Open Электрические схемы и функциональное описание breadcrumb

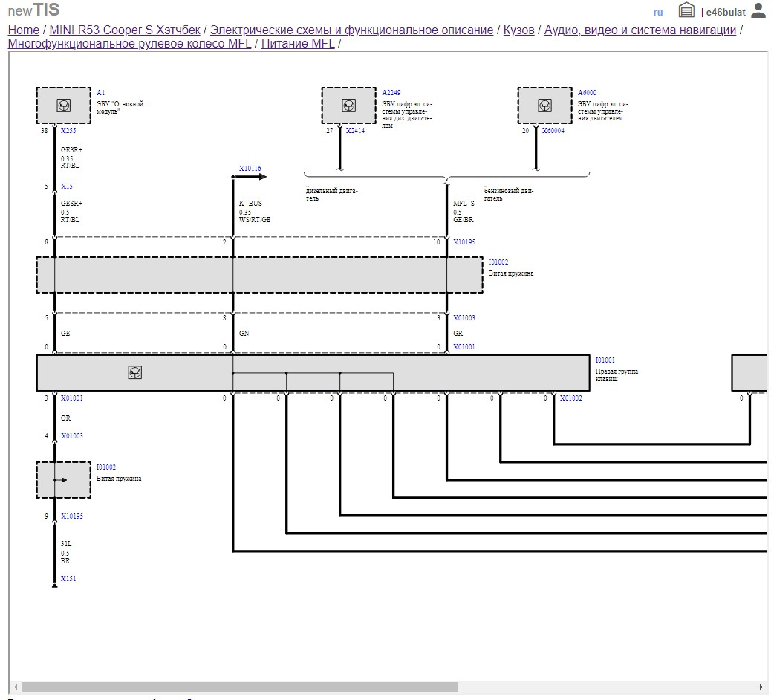[x=351, y=30]
